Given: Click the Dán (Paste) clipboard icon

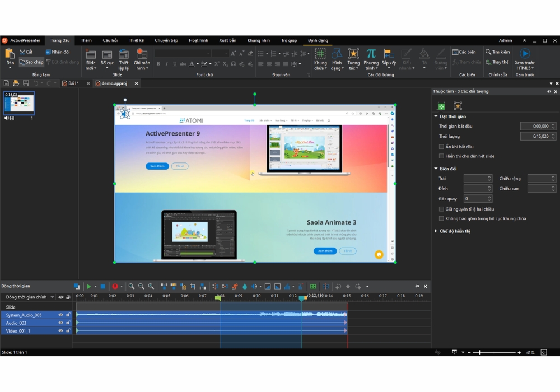Looking at the screenshot, I should pos(10,54).
